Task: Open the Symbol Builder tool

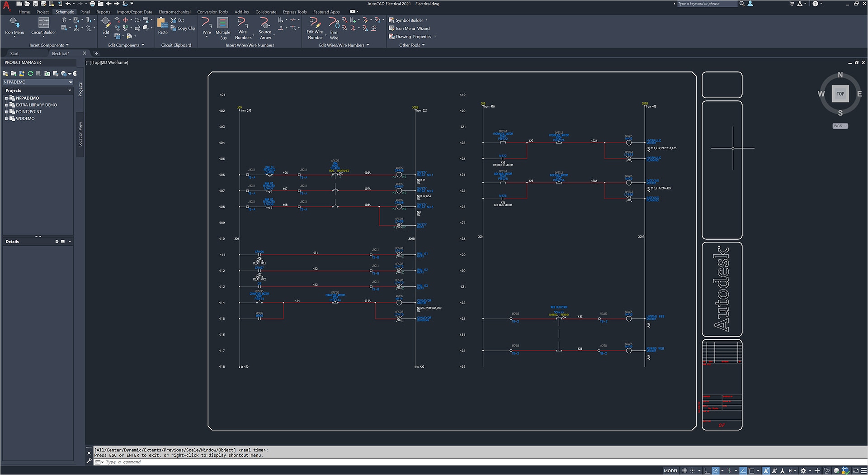Action: pyautogui.click(x=409, y=20)
